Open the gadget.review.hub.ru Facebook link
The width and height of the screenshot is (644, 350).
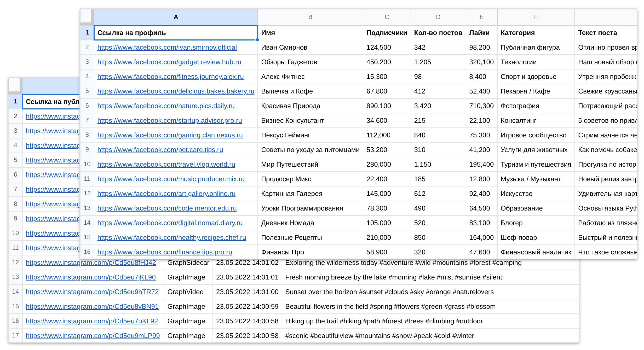(169, 62)
